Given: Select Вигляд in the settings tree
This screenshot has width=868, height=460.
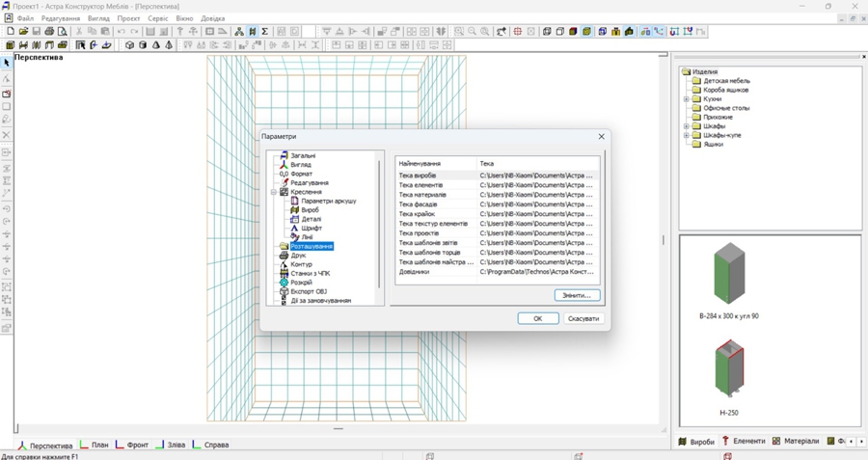Looking at the screenshot, I should coord(301,165).
